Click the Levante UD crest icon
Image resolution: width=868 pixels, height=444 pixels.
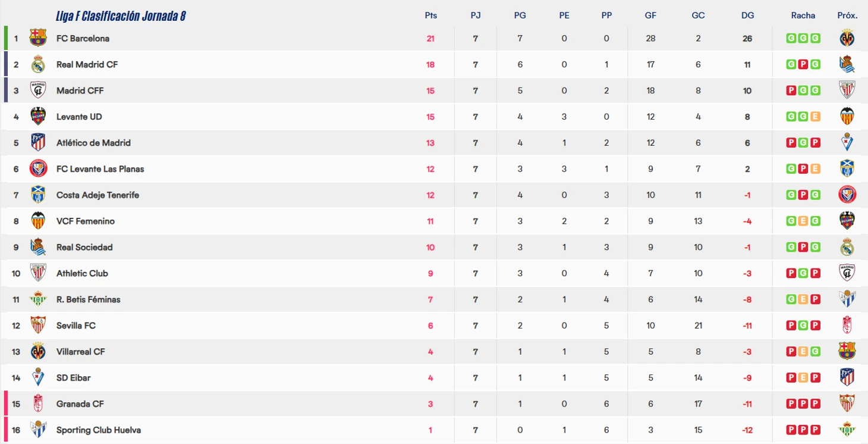(x=38, y=117)
